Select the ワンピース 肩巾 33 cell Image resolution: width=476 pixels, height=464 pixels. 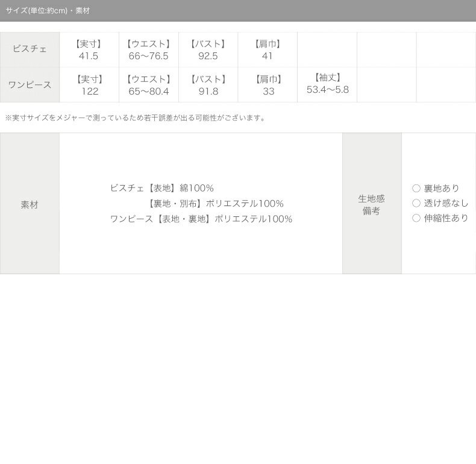pyautogui.click(x=268, y=85)
